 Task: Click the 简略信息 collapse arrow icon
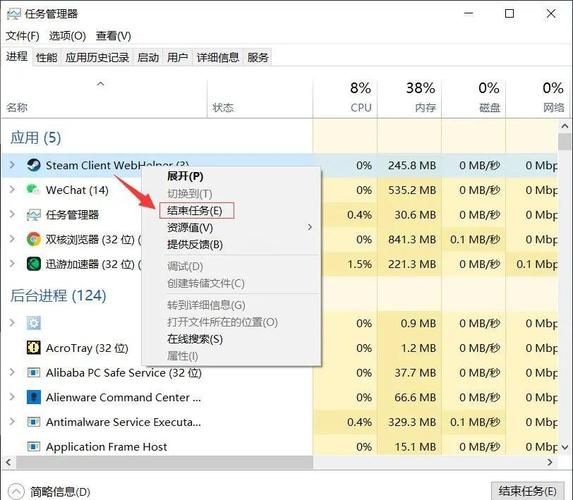coord(16,491)
